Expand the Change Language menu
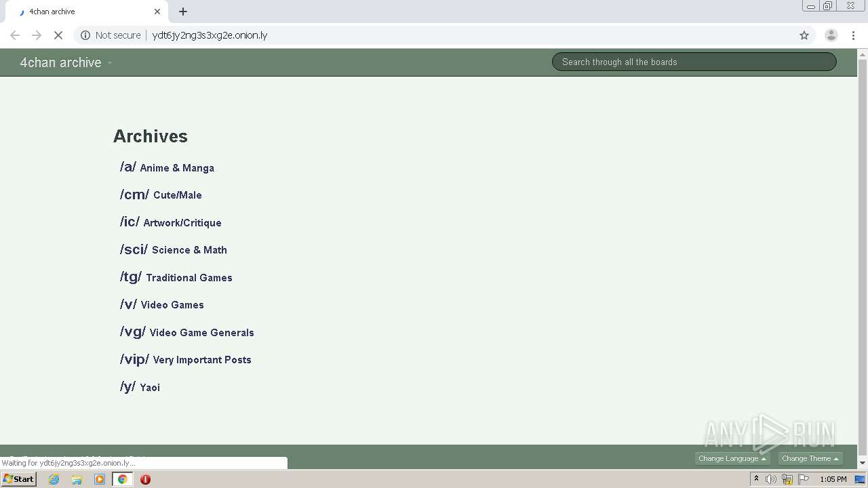Viewport: 868px width, 488px height. point(732,459)
